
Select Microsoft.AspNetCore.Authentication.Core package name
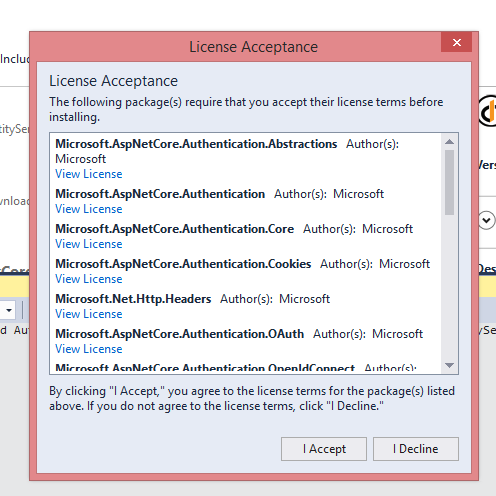point(174,229)
